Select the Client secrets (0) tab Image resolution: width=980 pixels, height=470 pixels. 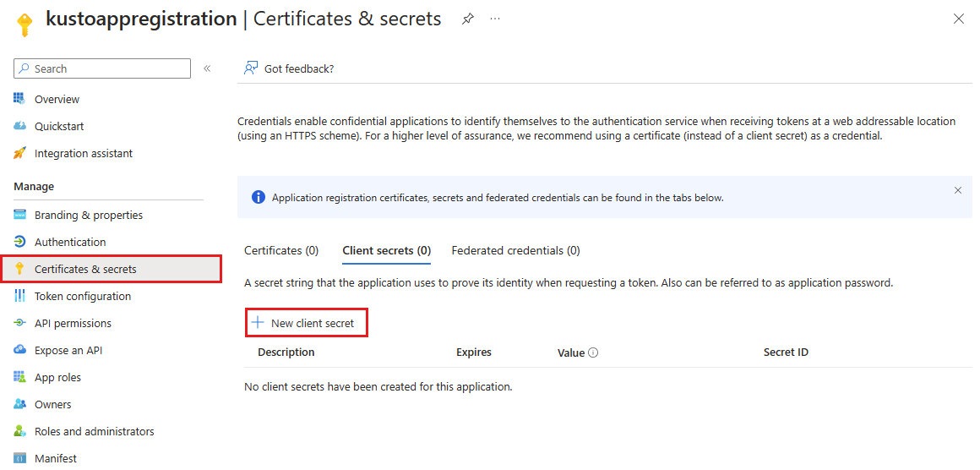pos(386,250)
